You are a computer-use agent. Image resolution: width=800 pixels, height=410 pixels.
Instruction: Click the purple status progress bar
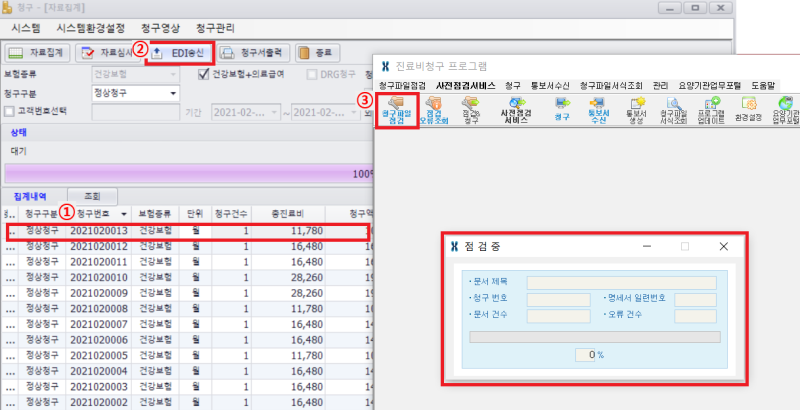click(x=188, y=174)
